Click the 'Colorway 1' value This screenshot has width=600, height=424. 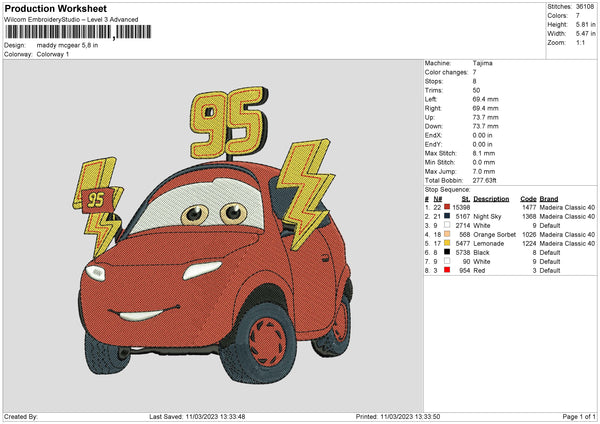click(x=53, y=54)
